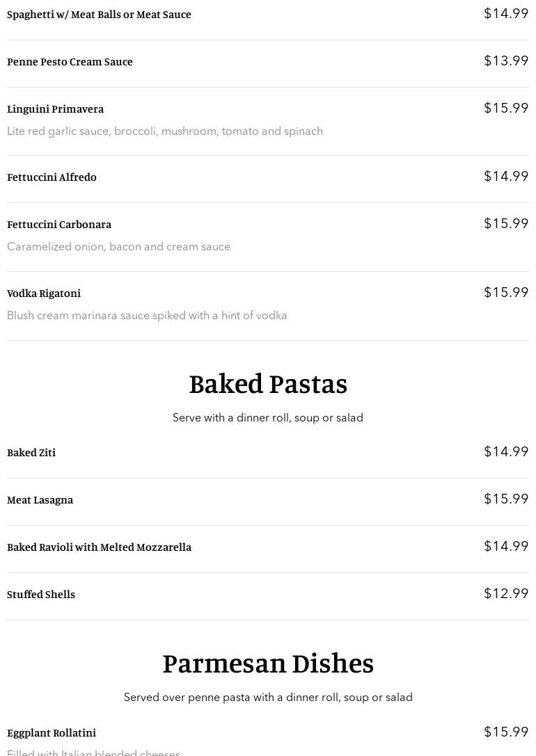Click the Carbonara caramelized onion description
Screen dimensions: 536x756
118,246
